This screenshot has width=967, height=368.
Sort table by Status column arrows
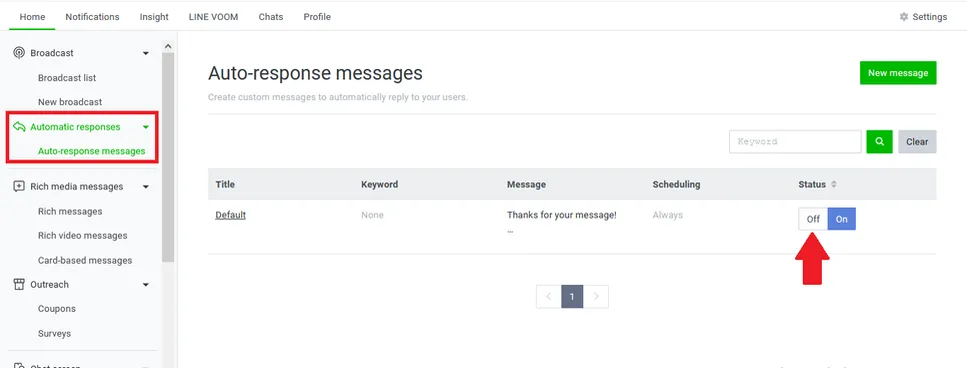(834, 184)
